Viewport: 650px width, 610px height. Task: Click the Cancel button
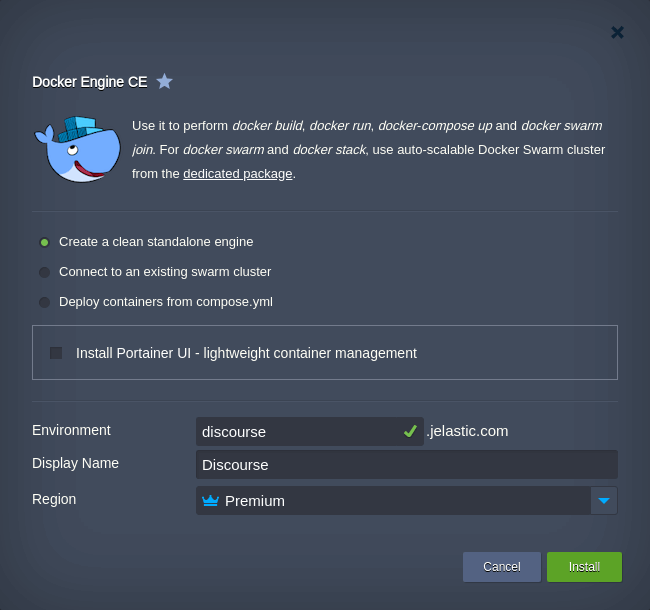pyautogui.click(x=502, y=566)
